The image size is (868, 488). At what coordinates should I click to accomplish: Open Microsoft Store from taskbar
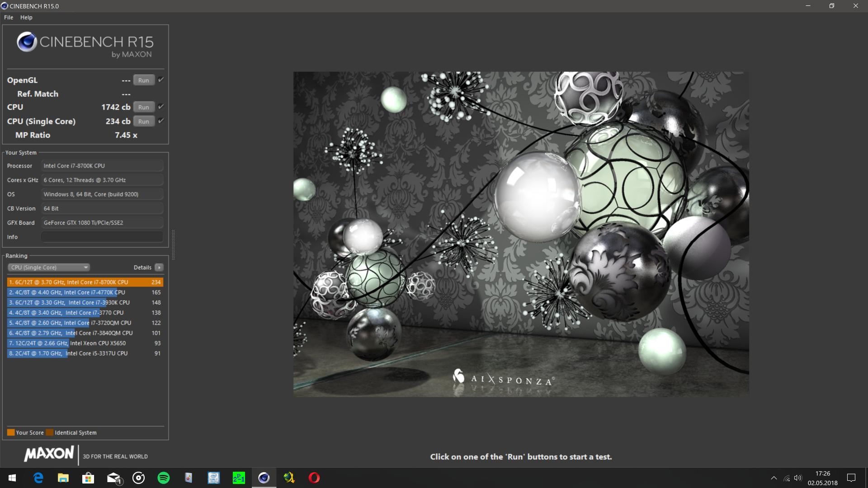click(88, 478)
